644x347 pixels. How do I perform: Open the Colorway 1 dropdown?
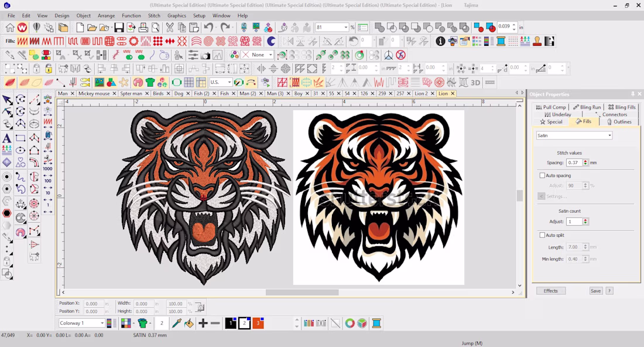81,323
